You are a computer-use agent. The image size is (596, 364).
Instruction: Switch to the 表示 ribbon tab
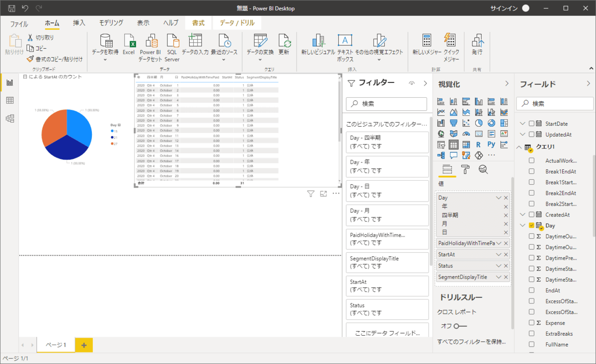[x=143, y=23]
